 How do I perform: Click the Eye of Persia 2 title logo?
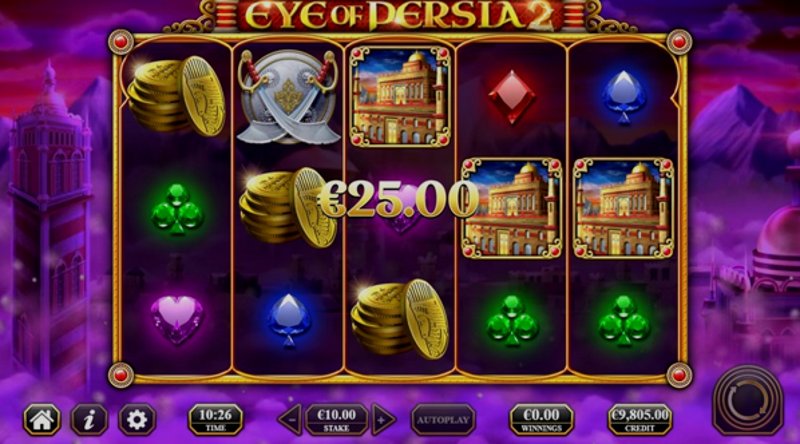click(x=399, y=16)
